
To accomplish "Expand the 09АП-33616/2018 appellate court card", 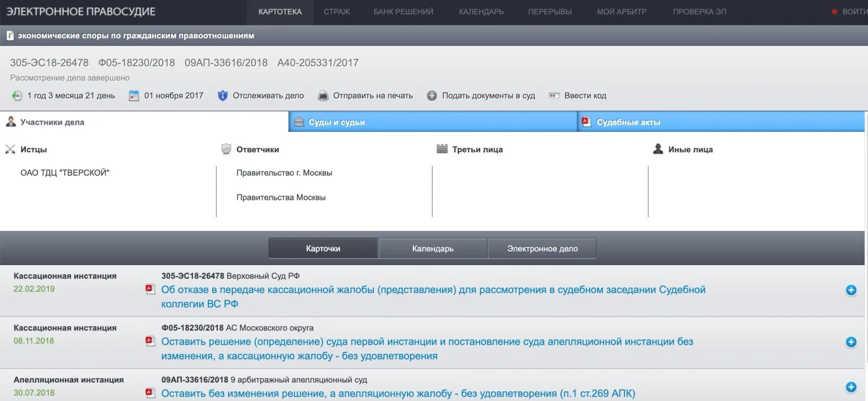I will point(851,387).
